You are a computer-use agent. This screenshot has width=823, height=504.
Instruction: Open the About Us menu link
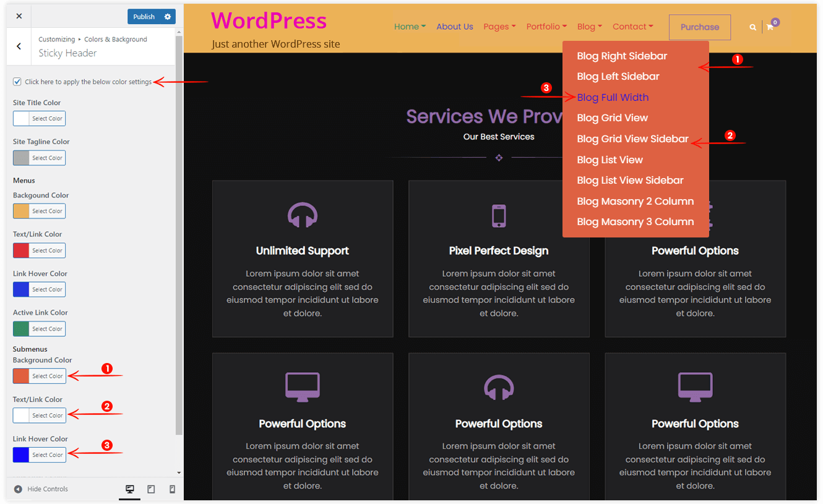point(455,27)
